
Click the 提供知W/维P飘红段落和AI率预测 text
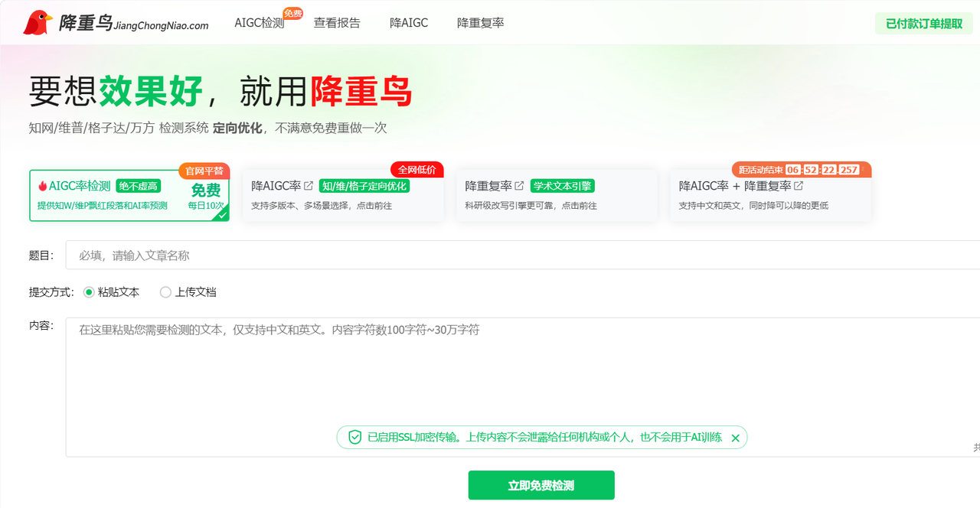click(103, 206)
